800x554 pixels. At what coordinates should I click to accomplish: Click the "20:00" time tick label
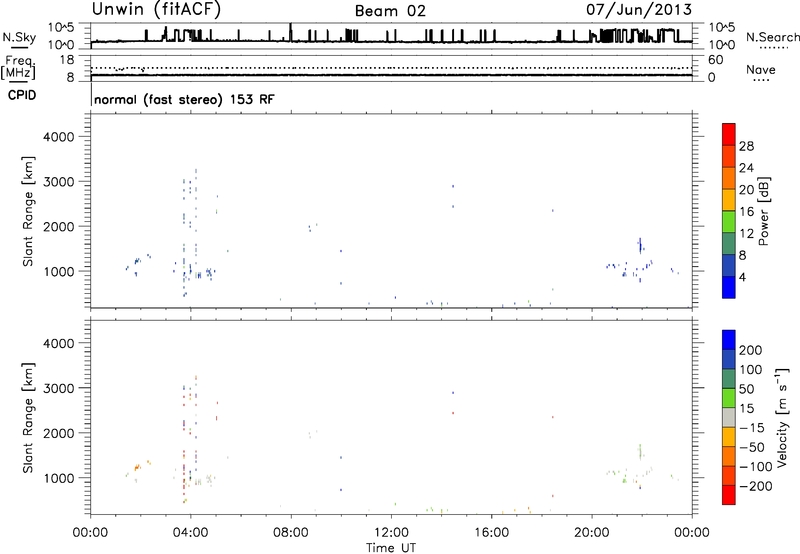point(592,533)
